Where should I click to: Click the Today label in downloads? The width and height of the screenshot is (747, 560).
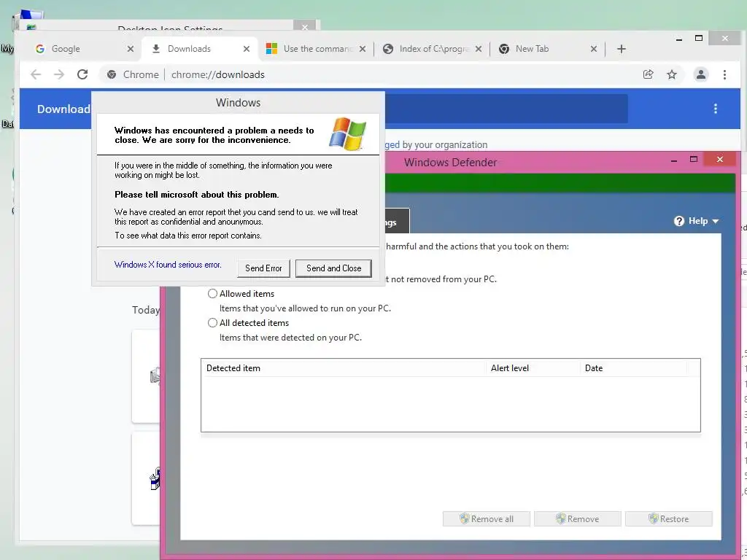pos(145,310)
